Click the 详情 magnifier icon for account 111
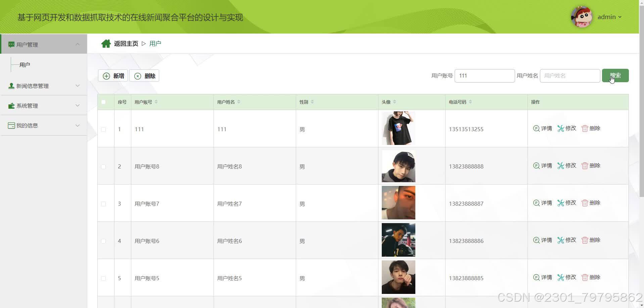 coord(536,129)
